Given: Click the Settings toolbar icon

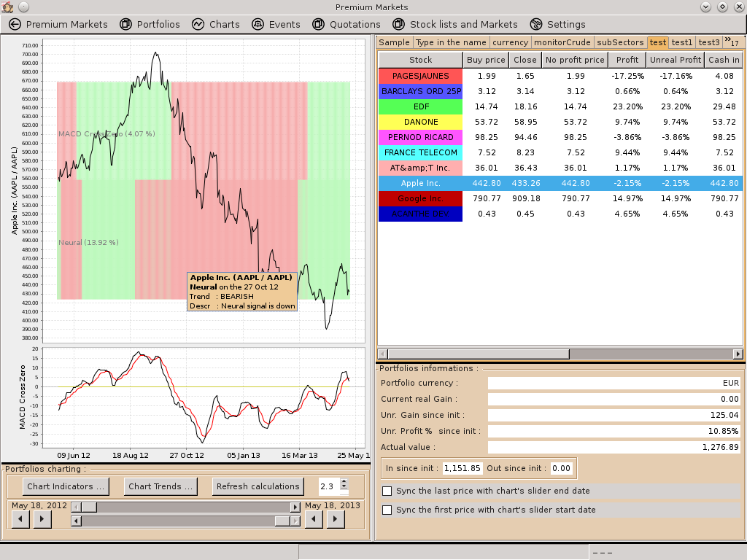Looking at the screenshot, I should (x=536, y=24).
